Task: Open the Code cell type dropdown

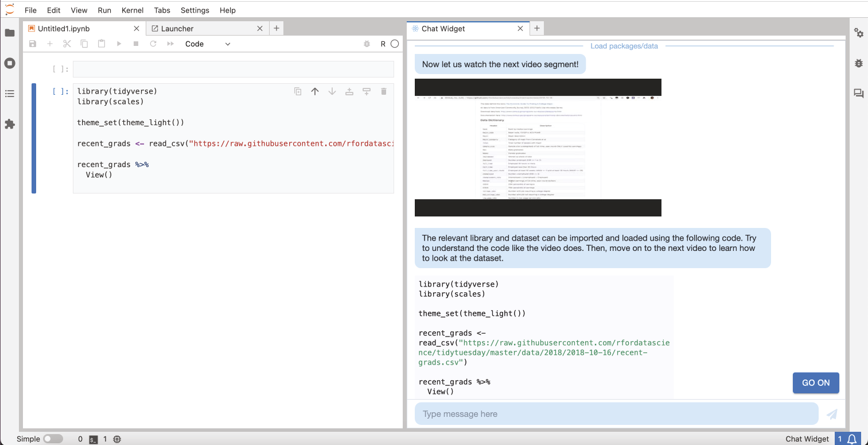Action: pos(208,44)
